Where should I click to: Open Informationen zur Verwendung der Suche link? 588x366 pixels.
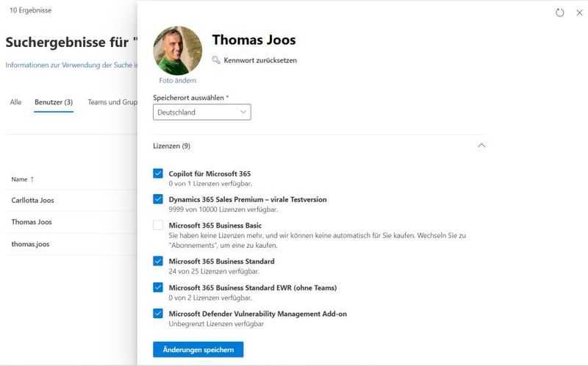pyautogui.click(x=71, y=65)
